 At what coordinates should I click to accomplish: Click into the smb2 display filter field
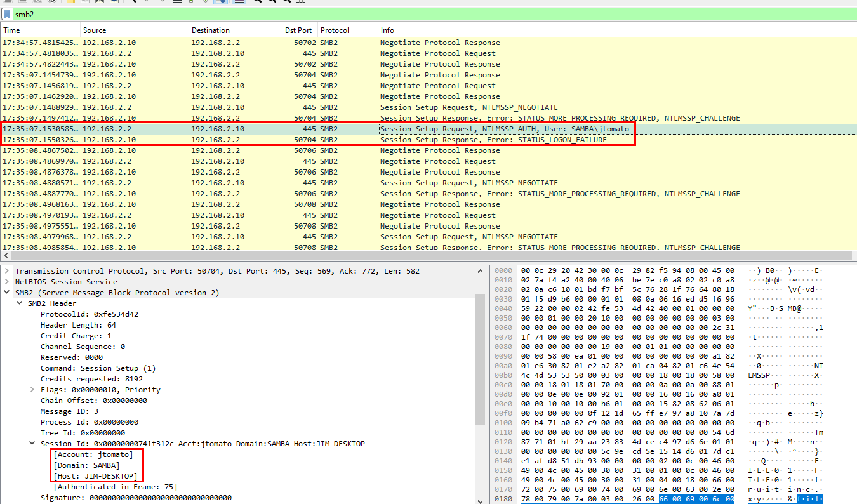(381, 13)
